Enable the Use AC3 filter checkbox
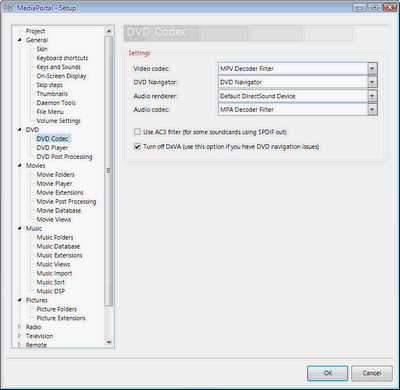400x390 pixels. 137,132
